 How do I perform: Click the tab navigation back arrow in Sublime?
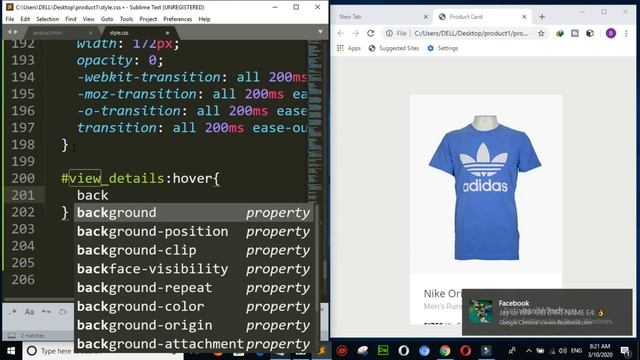pyautogui.click(x=10, y=32)
